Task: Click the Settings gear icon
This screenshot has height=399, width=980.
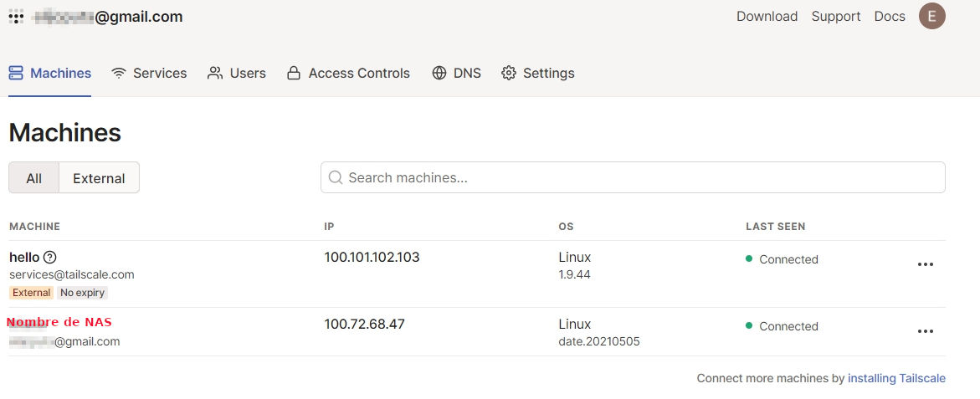Action: (x=509, y=73)
